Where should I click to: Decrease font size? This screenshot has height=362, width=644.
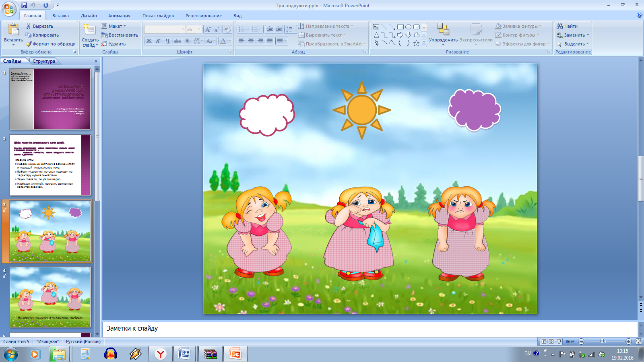pyautogui.click(x=217, y=29)
